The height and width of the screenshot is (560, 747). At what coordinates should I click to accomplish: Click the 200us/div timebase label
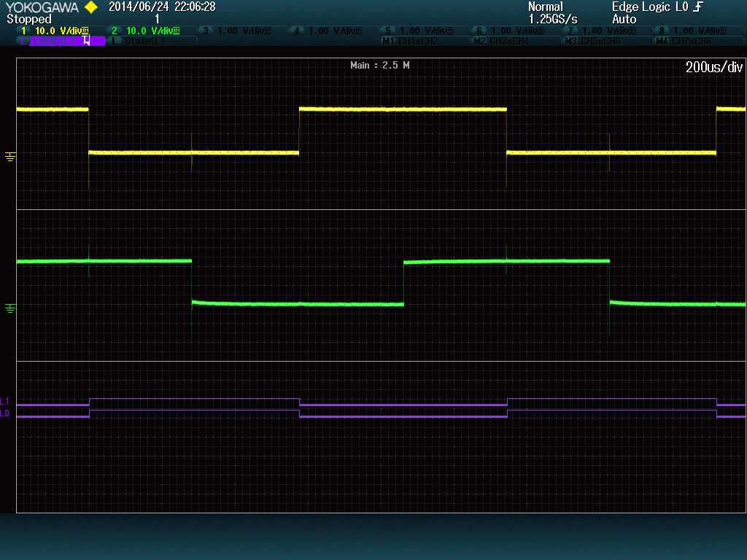tap(713, 67)
